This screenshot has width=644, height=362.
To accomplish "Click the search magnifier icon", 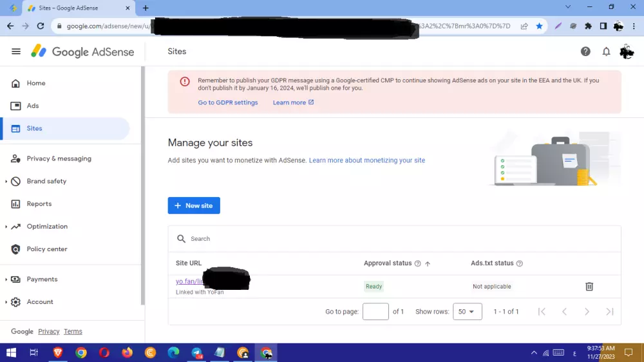I will click(x=181, y=239).
